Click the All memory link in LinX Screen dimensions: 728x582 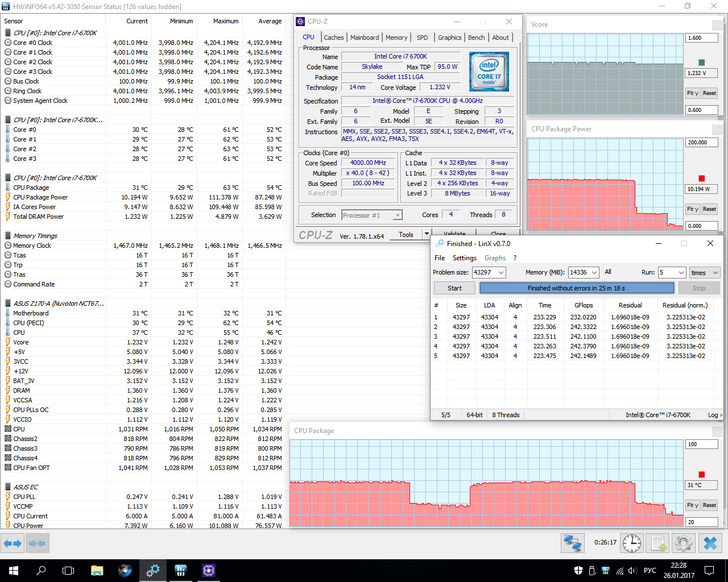[x=608, y=272]
